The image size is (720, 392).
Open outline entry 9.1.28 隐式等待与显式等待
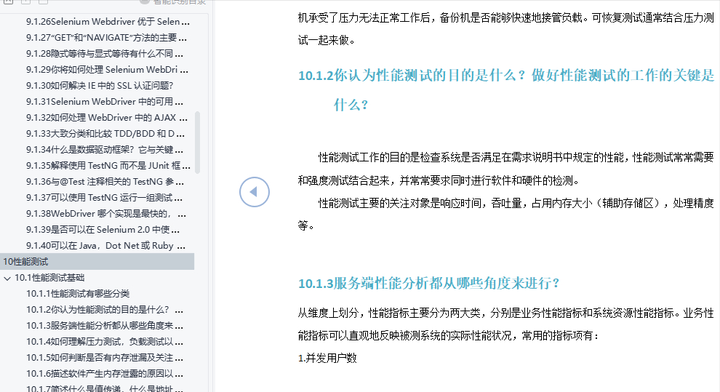(x=104, y=54)
